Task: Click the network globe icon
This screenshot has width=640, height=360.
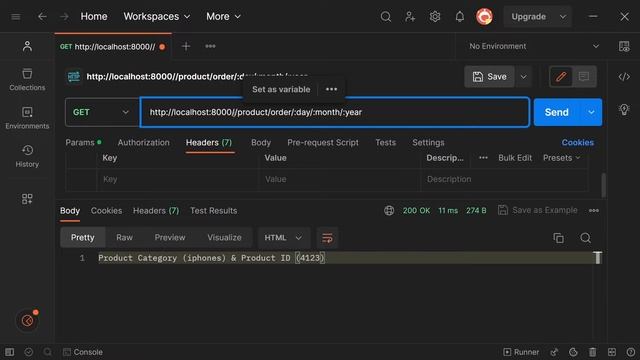Action: tap(389, 211)
